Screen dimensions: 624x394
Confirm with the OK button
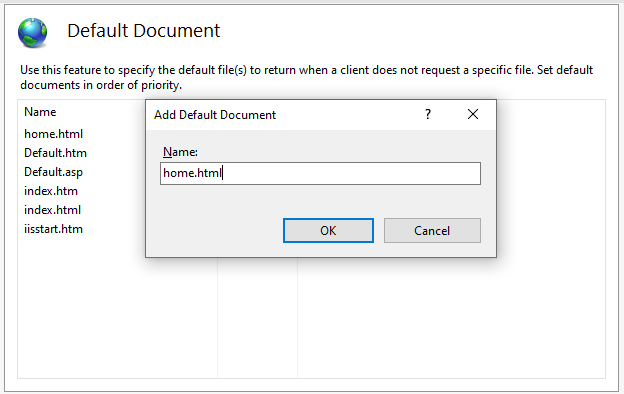tap(328, 230)
